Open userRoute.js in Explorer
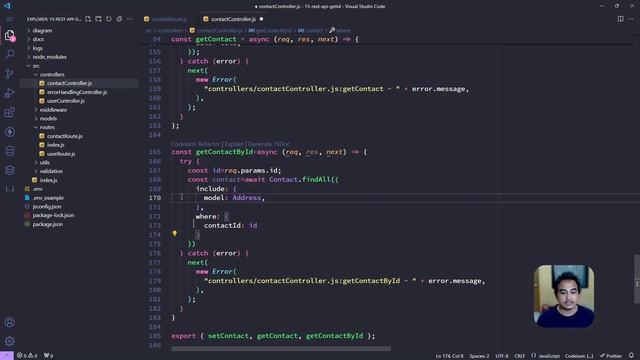 [x=61, y=154]
